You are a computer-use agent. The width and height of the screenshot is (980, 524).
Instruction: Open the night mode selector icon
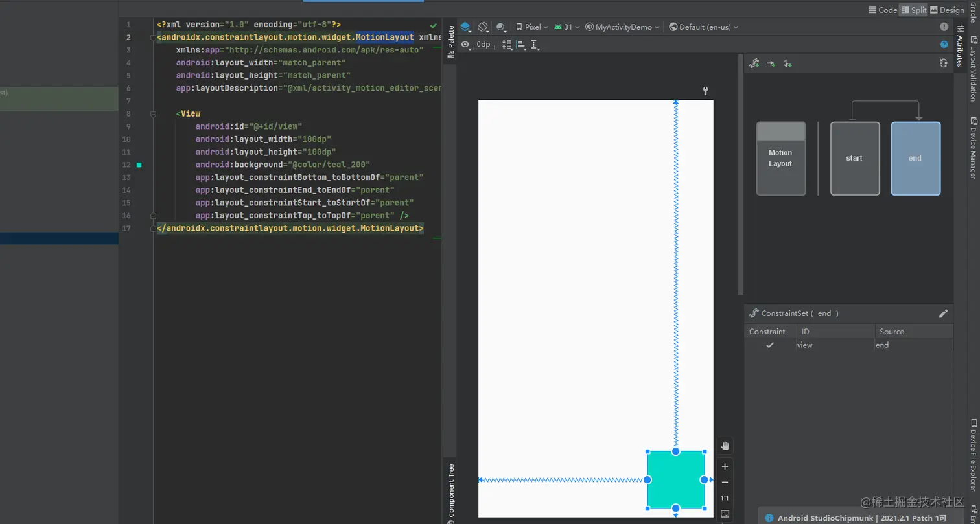point(501,27)
